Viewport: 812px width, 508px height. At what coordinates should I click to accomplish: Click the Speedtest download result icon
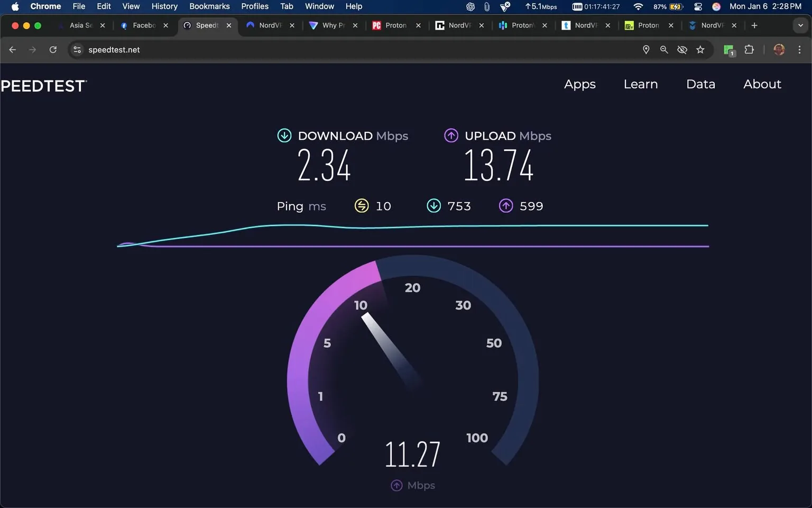[284, 135]
